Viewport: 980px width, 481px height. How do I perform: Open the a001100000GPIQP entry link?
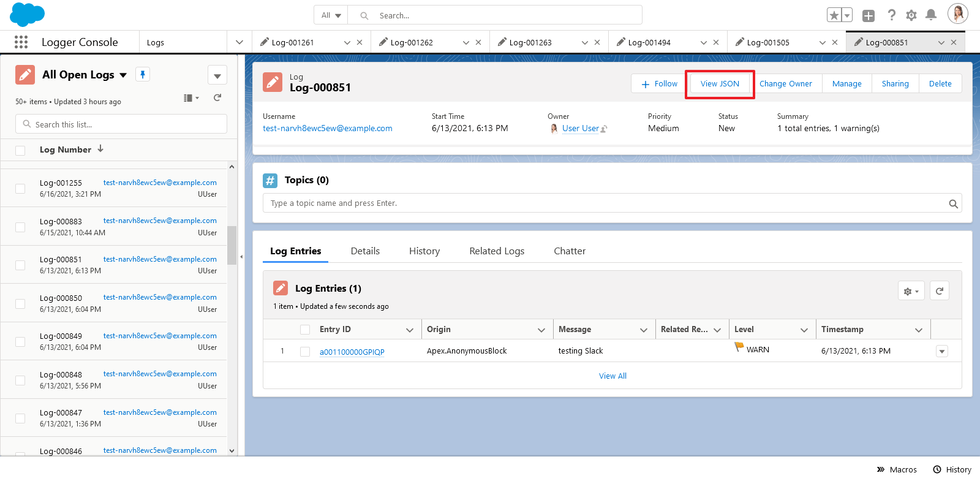click(352, 352)
